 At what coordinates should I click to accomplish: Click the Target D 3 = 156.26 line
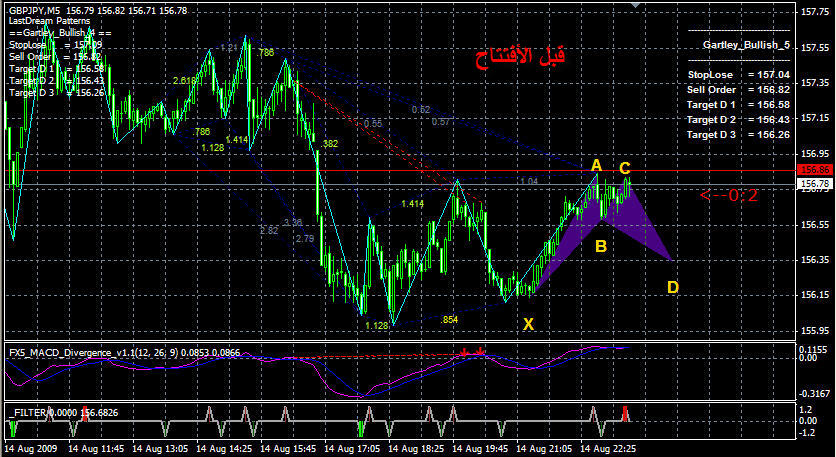click(738, 134)
